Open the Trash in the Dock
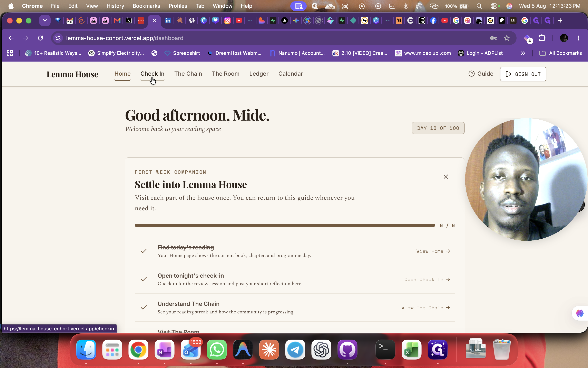This screenshot has height=368, width=588. [502, 350]
